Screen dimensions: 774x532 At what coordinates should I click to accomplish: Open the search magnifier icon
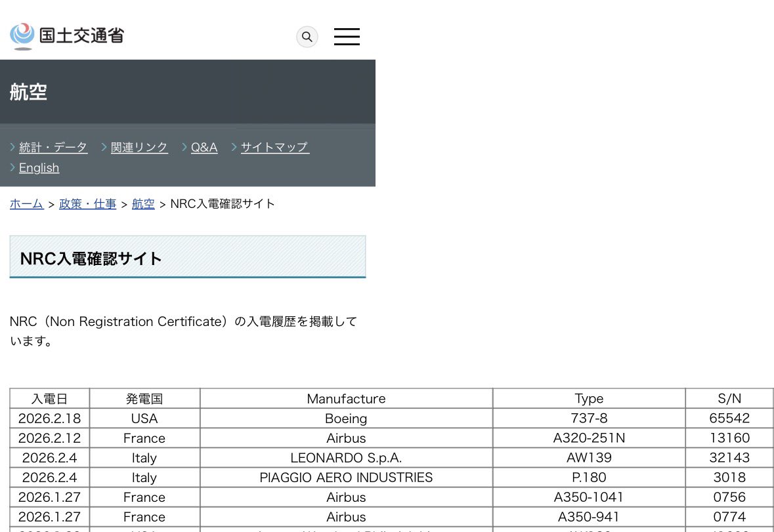coord(307,37)
